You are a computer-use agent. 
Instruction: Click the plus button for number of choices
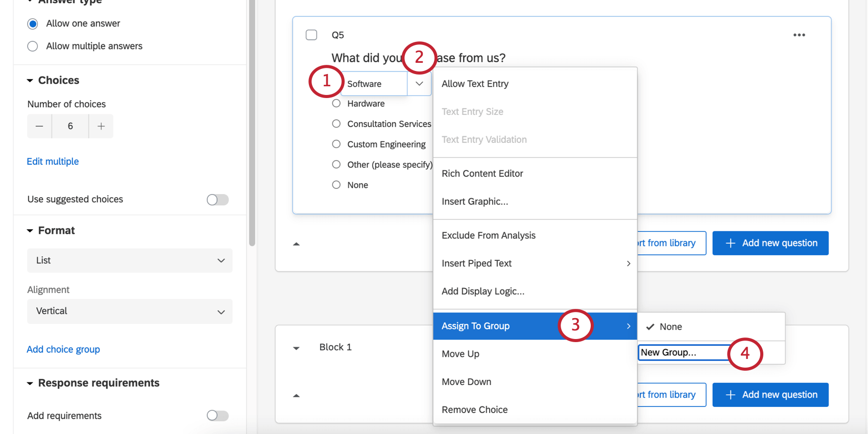coord(101,126)
